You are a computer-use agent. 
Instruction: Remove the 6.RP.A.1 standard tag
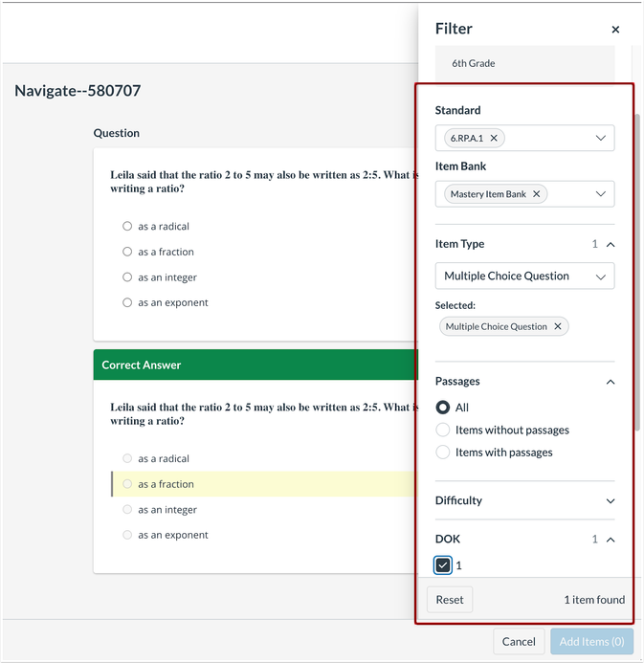[494, 138]
